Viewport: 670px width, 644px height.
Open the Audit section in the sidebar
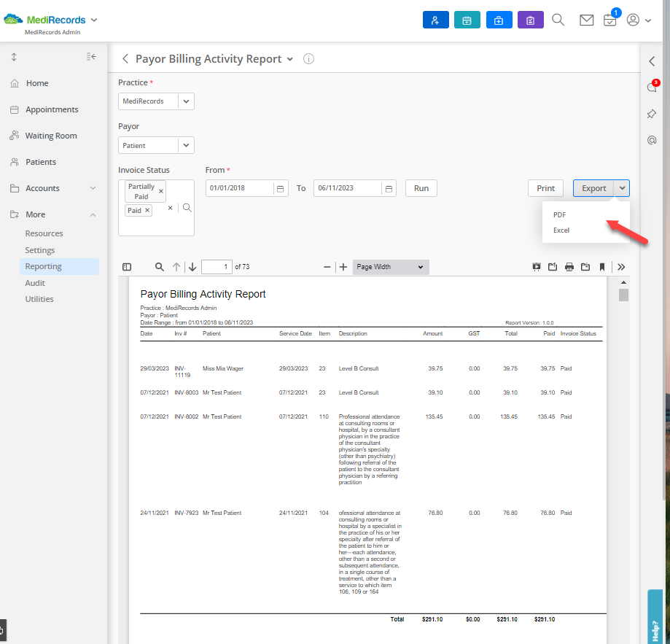click(34, 283)
